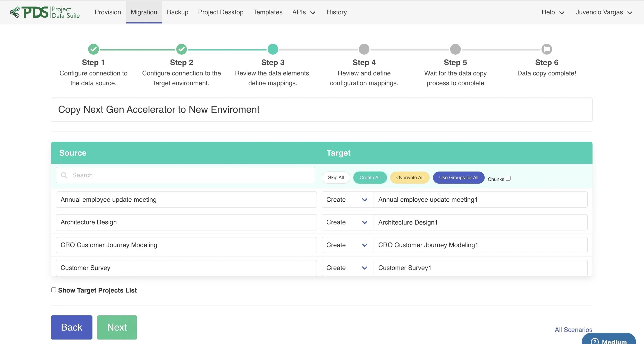The width and height of the screenshot is (644, 344).
Task: Click the Step 5 gray circle marker
Action: (455, 49)
